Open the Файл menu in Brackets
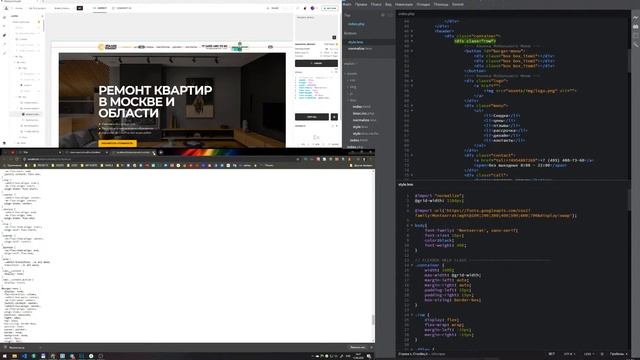This screenshot has width=640, height=360. pos(347,4)
